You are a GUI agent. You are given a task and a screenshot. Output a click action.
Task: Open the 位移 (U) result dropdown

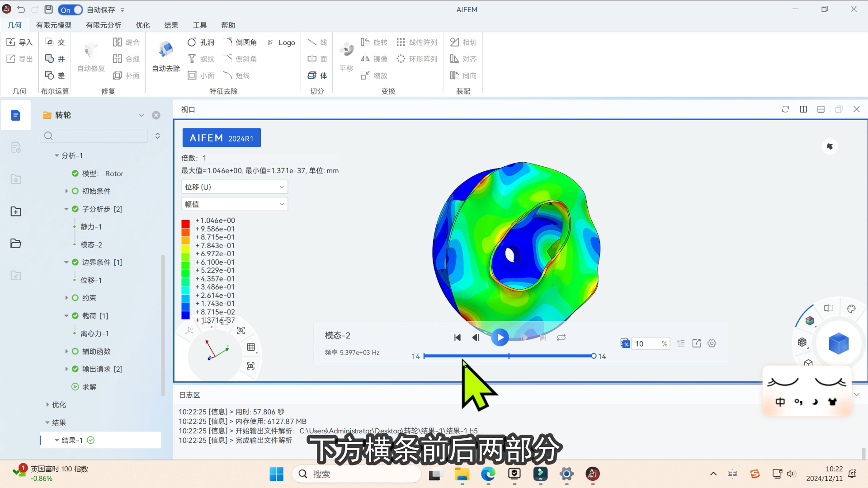click(234, 187)
